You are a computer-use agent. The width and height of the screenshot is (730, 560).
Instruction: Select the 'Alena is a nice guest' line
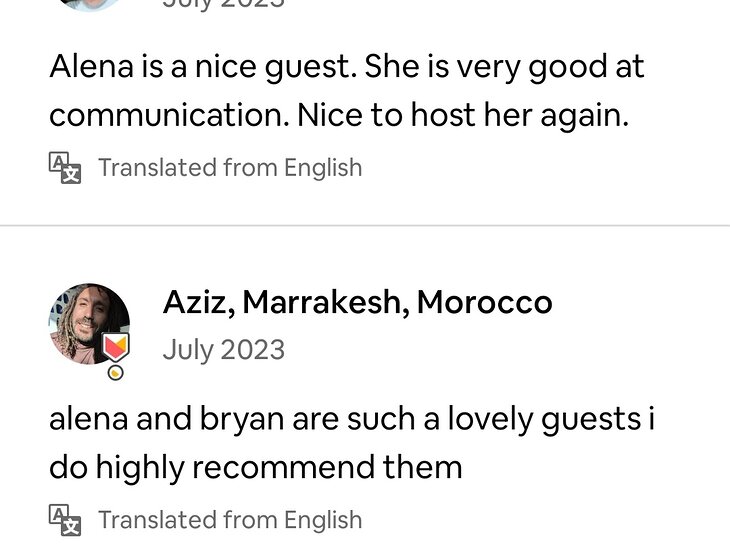[346, 67]
